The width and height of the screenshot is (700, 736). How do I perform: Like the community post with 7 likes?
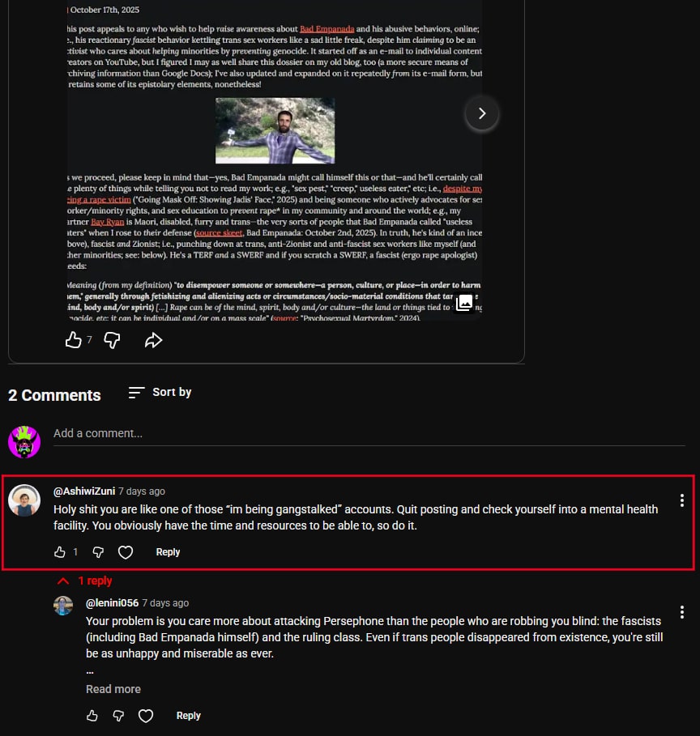point(73,340)
